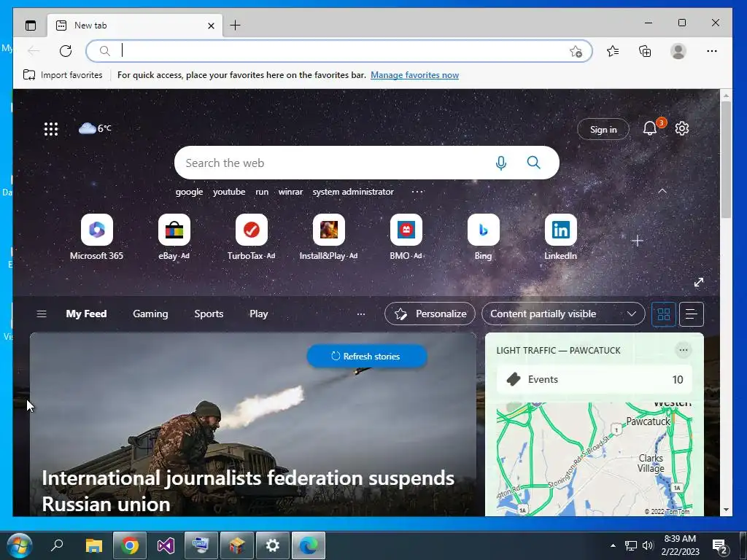Viewport: 747px width, 560px height.
Task: Open Edge Settings and more menu
Action: coord(712,51)
